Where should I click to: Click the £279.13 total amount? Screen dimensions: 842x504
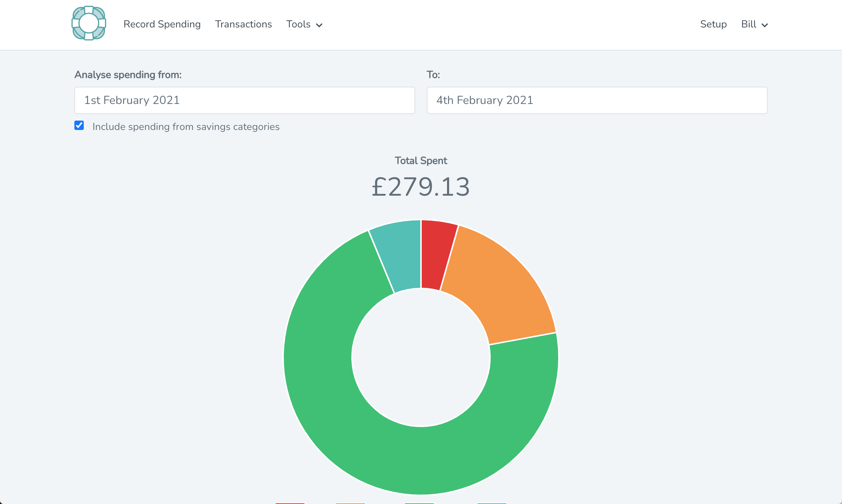(421, 187)
